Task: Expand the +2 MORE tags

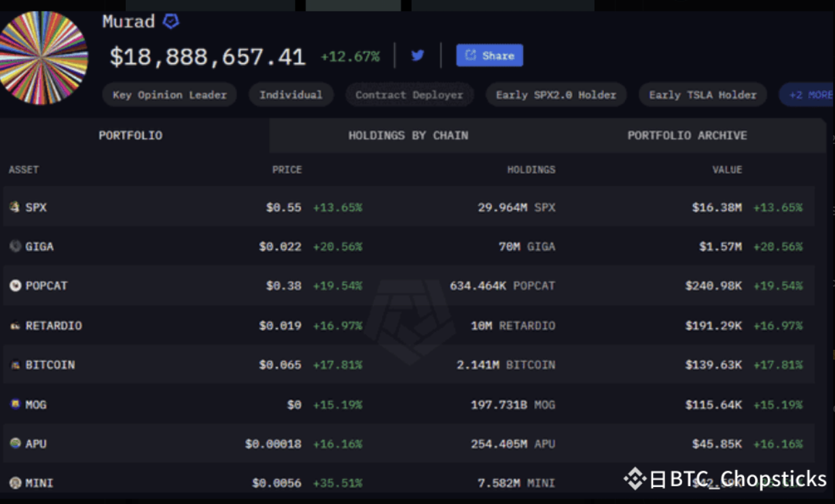Action: [x=807, y=95]
